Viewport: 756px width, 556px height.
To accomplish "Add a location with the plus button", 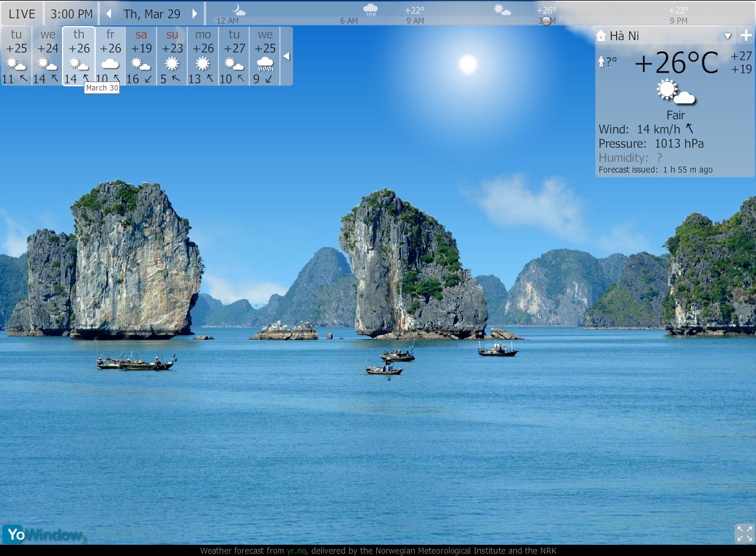I will (746, 35).
